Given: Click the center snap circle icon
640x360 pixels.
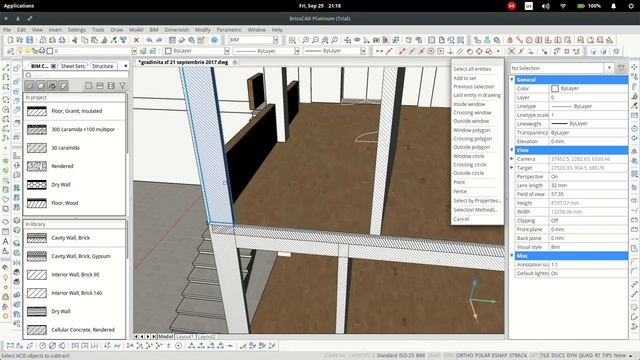Looking at the screenshot, I should coord(431,51).
